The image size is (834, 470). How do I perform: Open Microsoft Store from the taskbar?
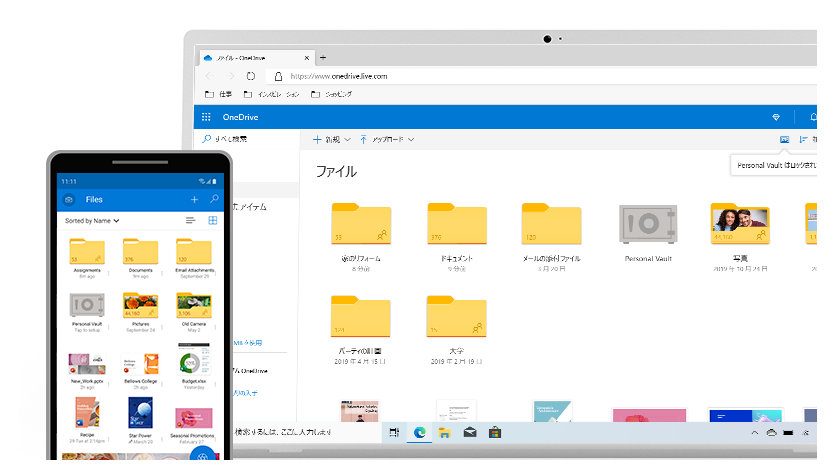495,432
